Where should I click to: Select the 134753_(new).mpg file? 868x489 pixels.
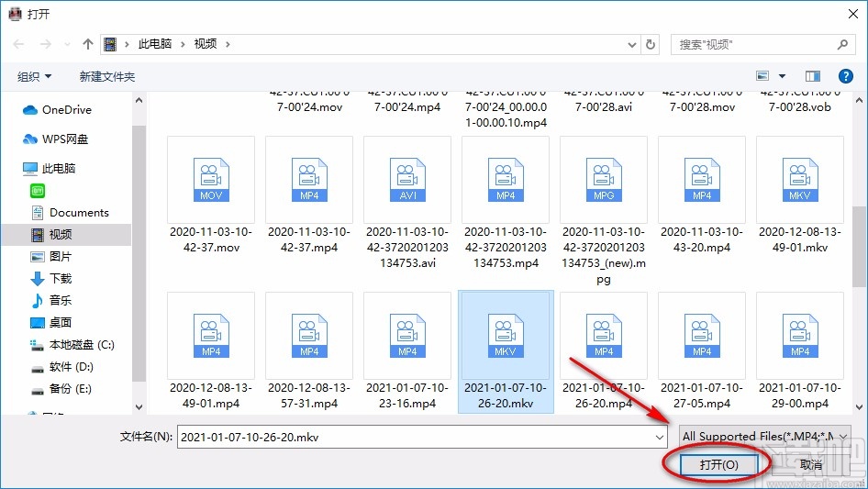604,211
